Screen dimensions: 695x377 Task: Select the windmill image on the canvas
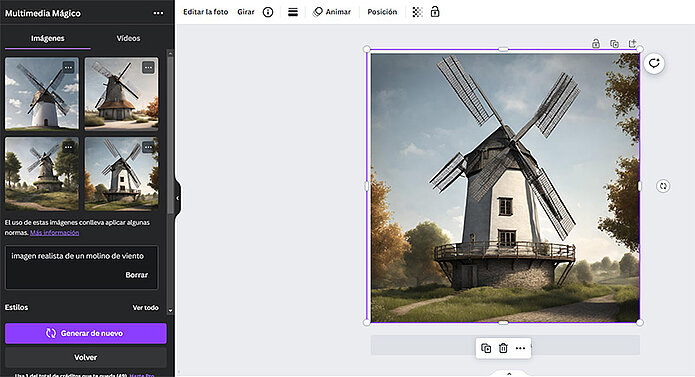[505, 188]
